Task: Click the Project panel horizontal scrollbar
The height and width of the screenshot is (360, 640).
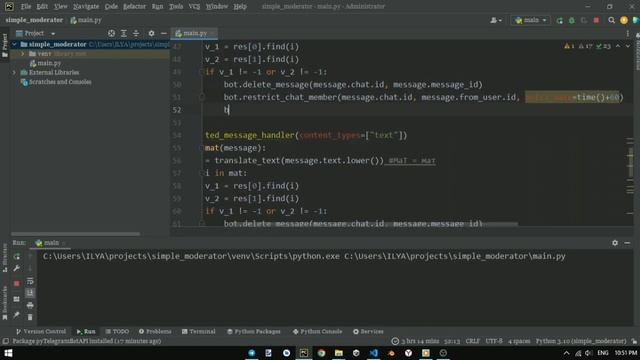Action: tap(76, 234)
